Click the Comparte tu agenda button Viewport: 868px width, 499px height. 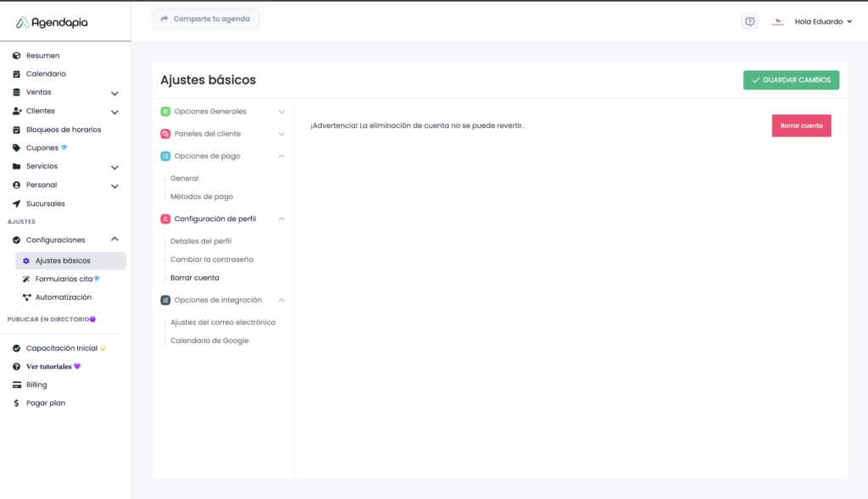click(x=205, y=19)
